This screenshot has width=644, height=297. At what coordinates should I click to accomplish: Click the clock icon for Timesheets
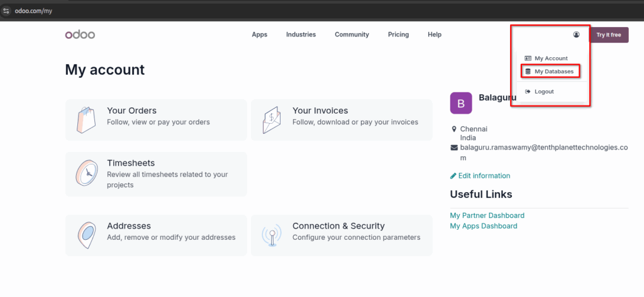(87, 173)
